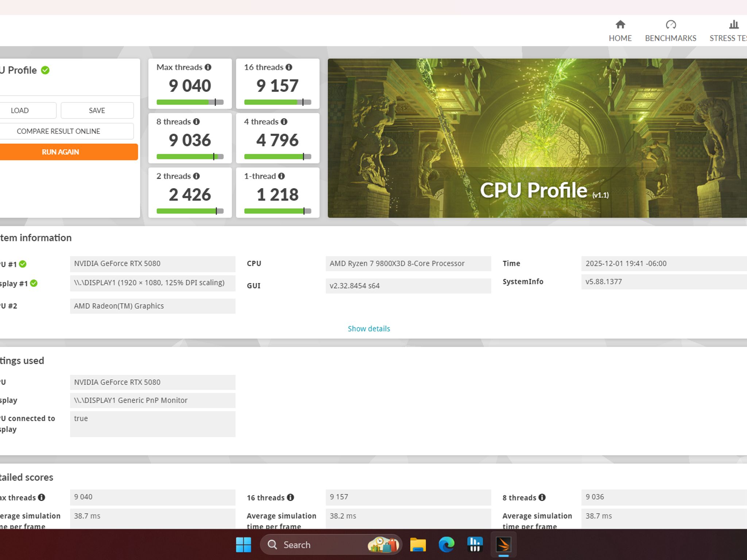
Task: Click the 8 threads info icon in score card
Action: (x=196, y=121)
